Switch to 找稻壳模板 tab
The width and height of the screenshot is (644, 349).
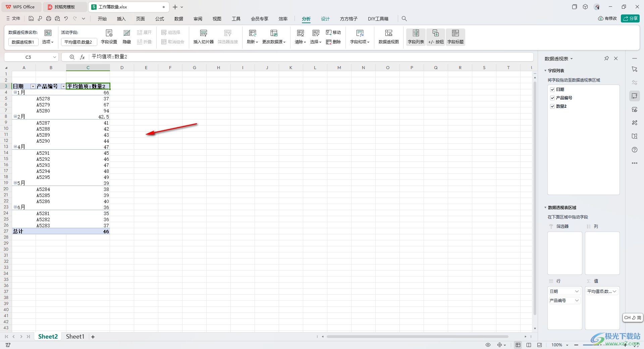pyautogui.click(x=65, y=7)
